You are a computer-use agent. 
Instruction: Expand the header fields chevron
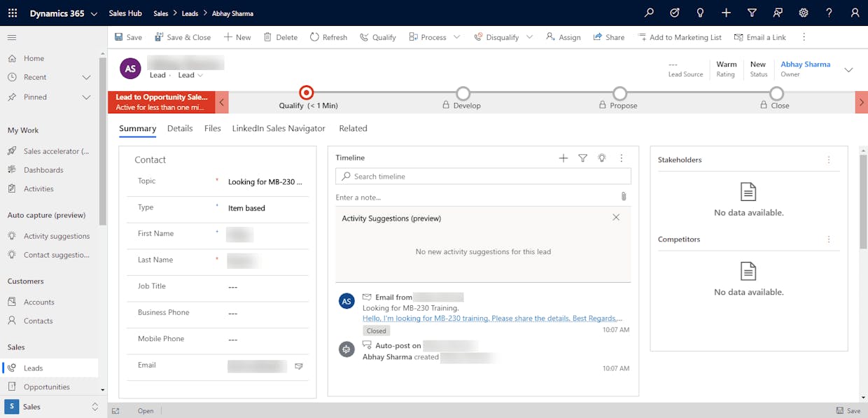point(848,69)
